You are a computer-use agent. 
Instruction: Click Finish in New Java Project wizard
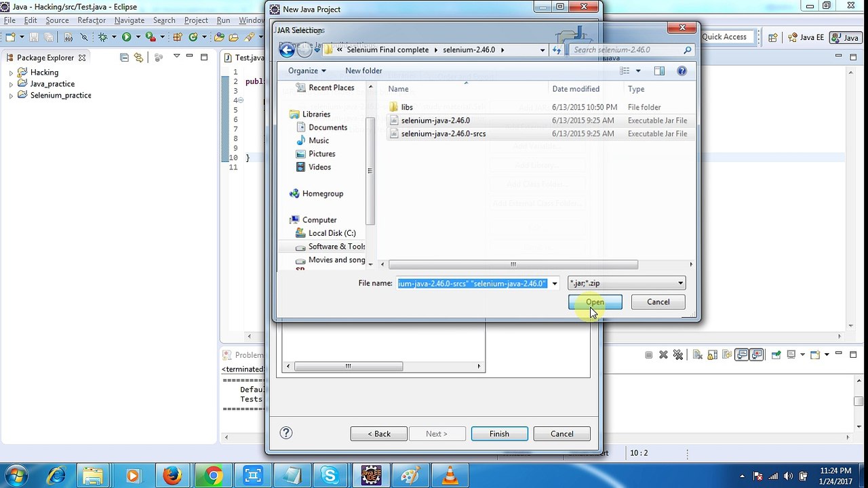point(499,434)
